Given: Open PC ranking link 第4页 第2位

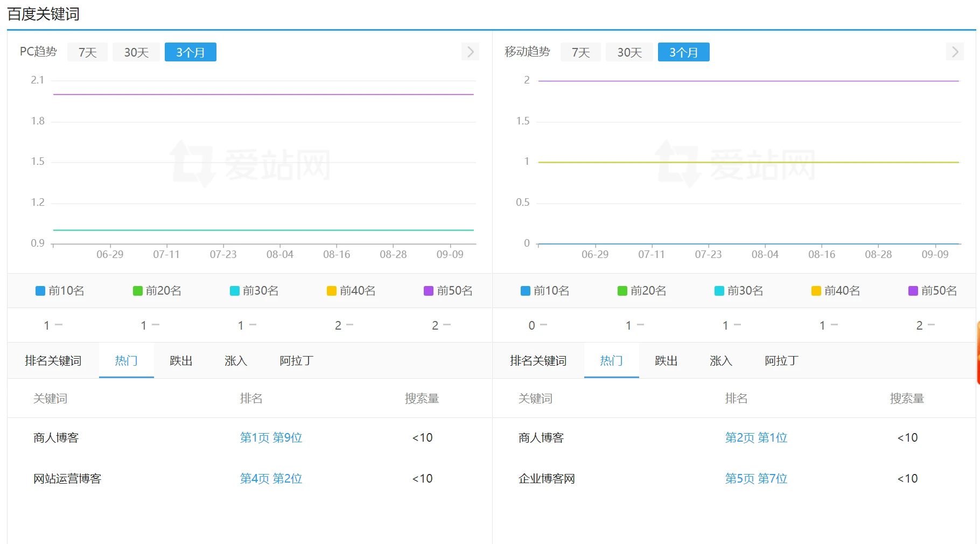Looking at the screenshot, I should [271, 479].
